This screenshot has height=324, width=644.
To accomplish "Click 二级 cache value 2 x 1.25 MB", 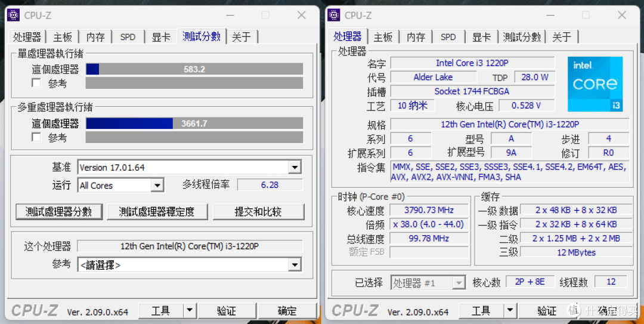I will 576,239.
